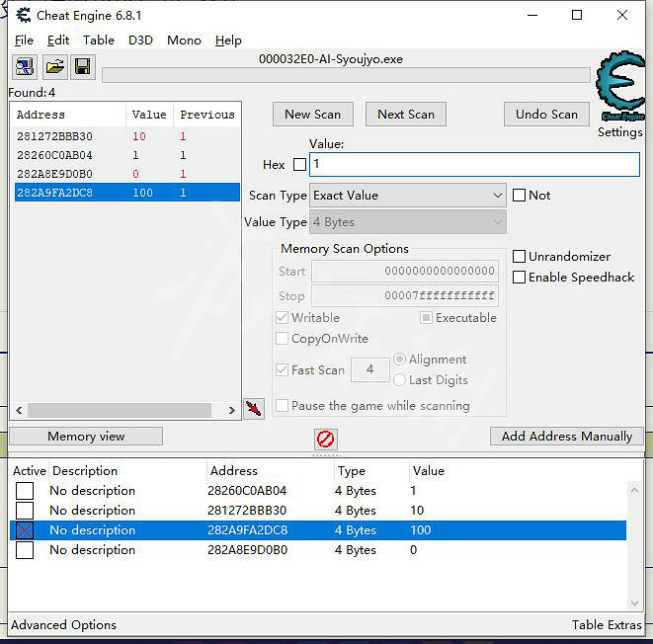Open the Value Type 4 Bytes dropdown
The width and height of the screenshot is (653, 644).
click(408, 222)
